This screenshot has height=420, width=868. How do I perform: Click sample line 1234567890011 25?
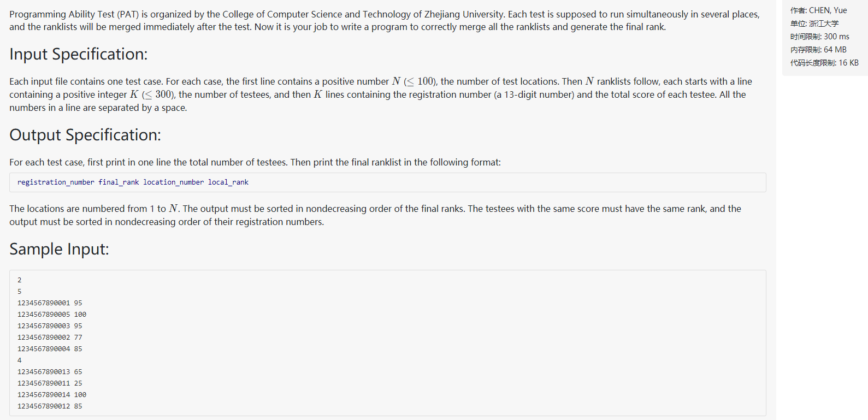(x=50, y=383)
